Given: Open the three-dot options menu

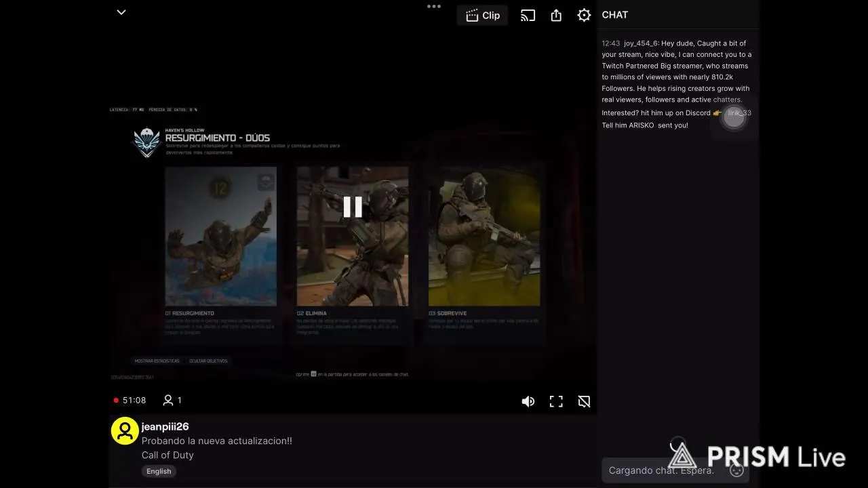Looking at the screenshot, I should click(434, 6).
